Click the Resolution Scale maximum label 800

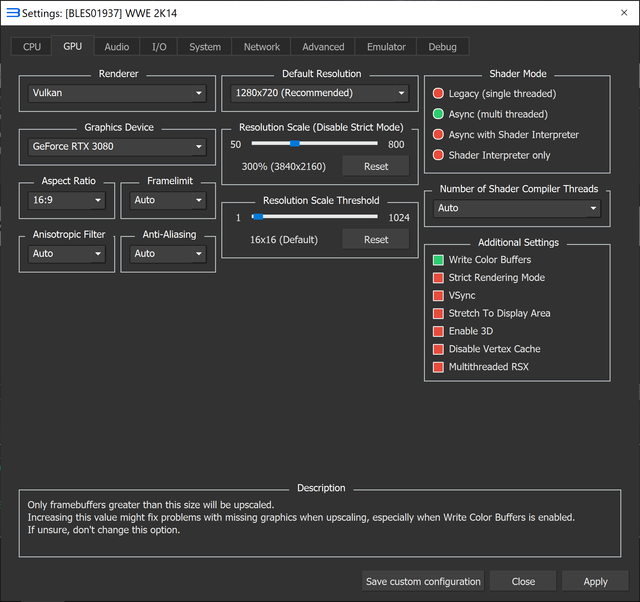396,144
